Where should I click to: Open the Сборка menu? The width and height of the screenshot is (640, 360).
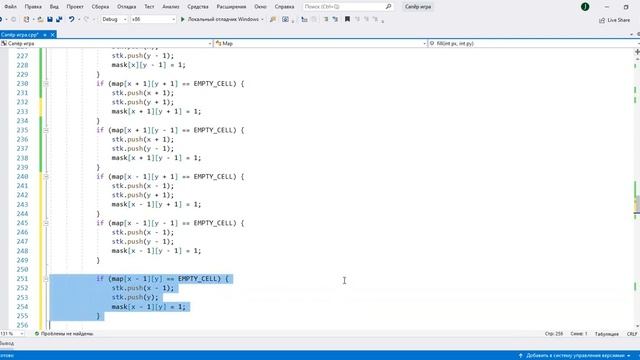click(x=100, y=7)
